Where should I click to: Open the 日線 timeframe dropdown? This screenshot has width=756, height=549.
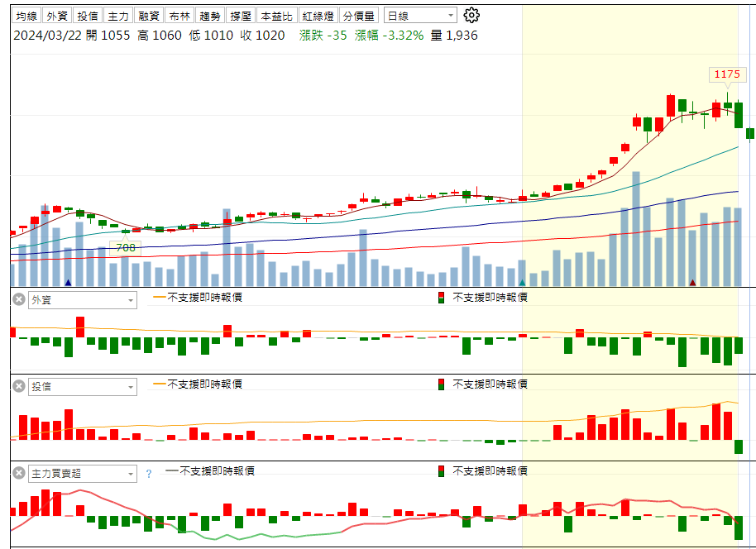pyautogui.click(x=420, y=16)
